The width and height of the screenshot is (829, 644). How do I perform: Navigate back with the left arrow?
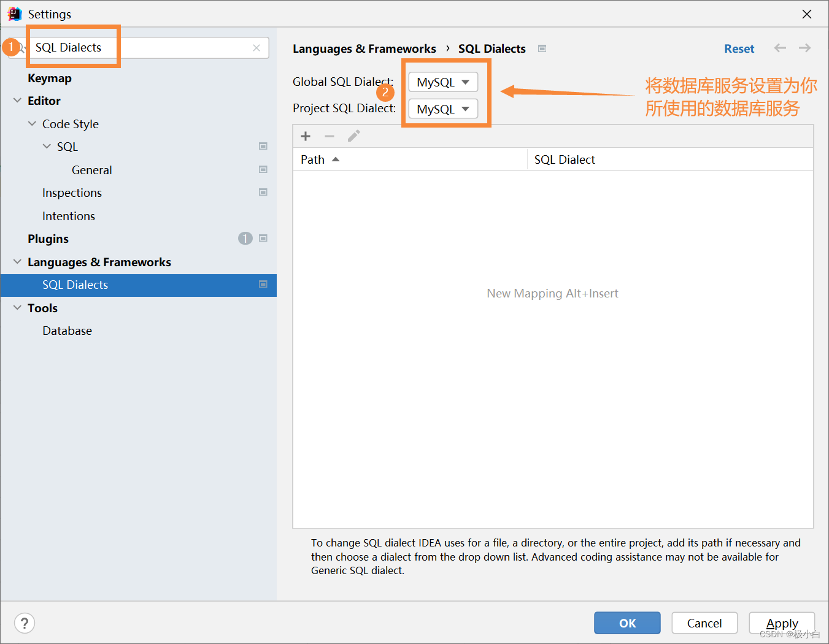[780, 48]
